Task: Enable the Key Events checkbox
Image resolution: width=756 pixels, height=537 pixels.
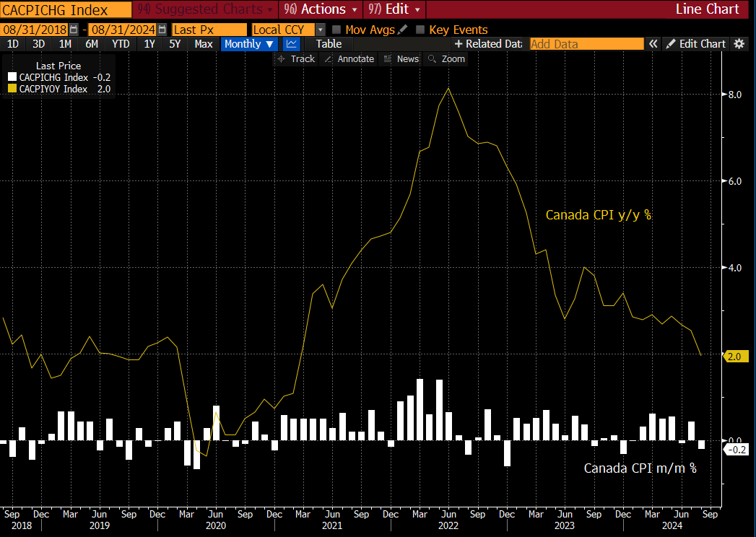Action: 420,30
